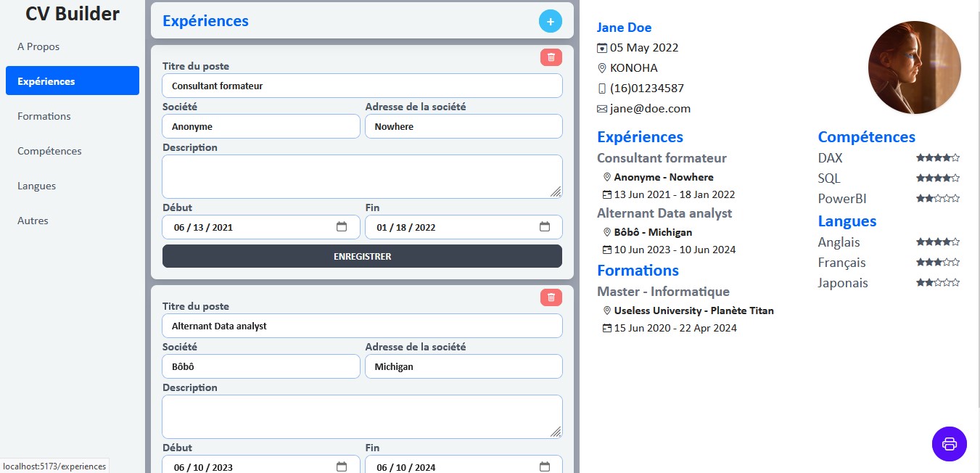Click the first Description text area
The image size is (980, 473).
[362, 176]
